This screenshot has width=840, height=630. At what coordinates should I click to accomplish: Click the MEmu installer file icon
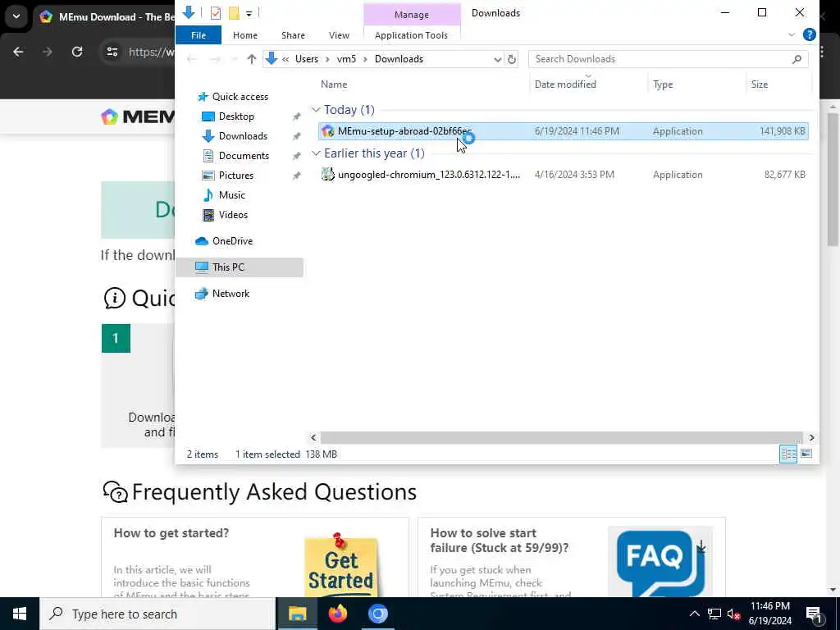[x=328, y=131]
